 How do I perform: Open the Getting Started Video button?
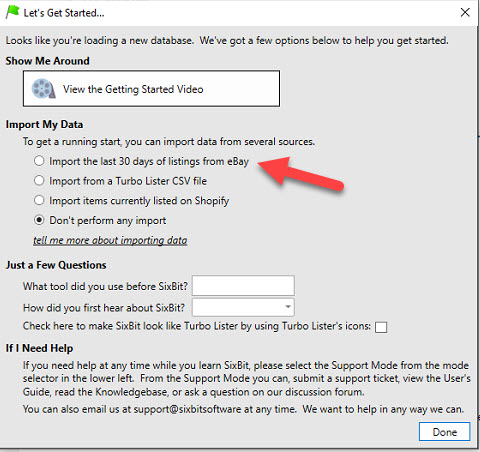151,89
